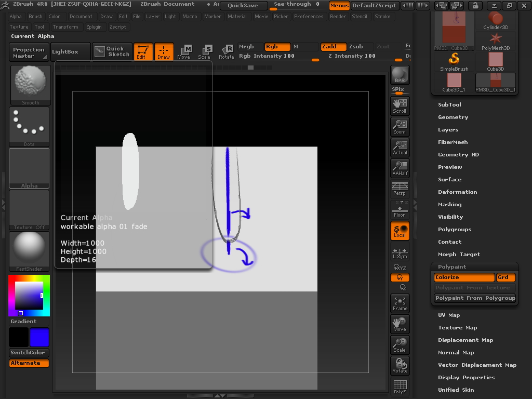Image resolution: width=532 pixels, height=399 pixels.
Task: Disable the Colorize polypaint option
Action: tap(464, 277)
